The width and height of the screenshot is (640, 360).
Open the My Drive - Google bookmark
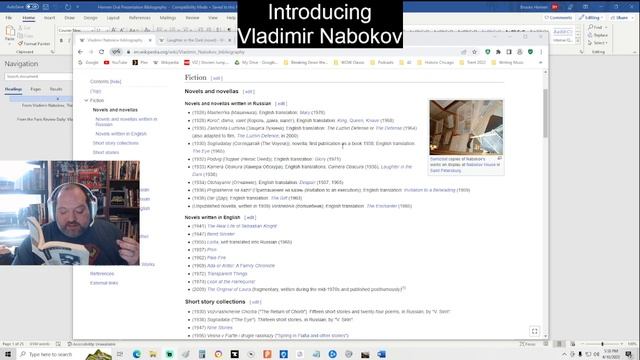pos(256,62)
